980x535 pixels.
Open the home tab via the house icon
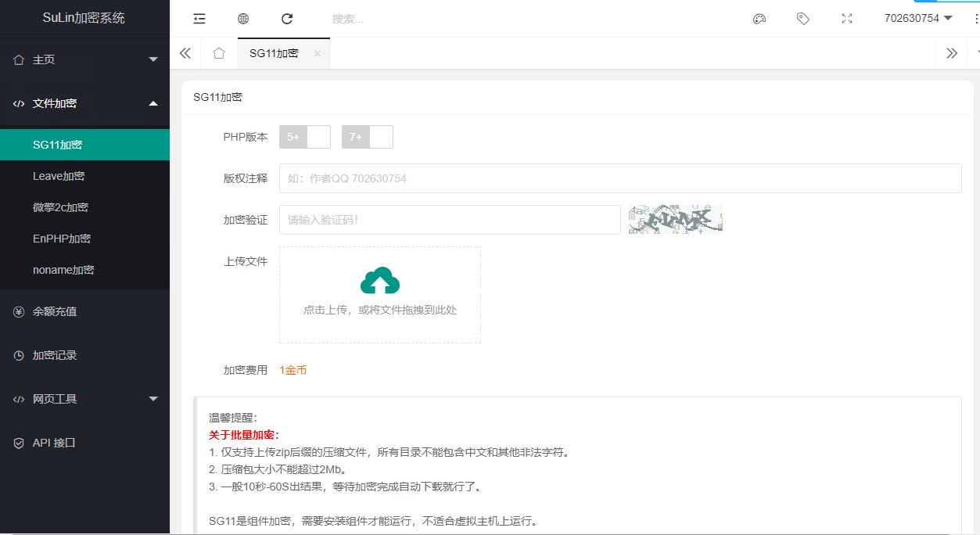click(219, 53)
